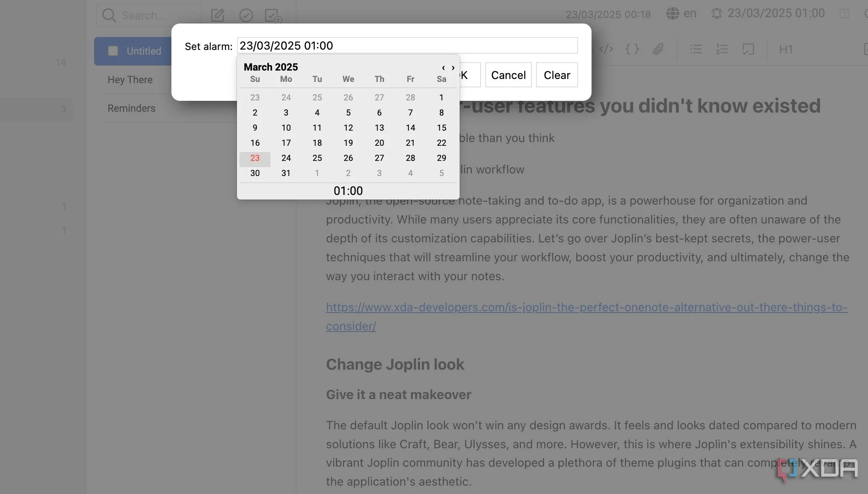The image size is (868, 494).
Task: Click the globe spellcheck language icon
Action: point(673,13)
